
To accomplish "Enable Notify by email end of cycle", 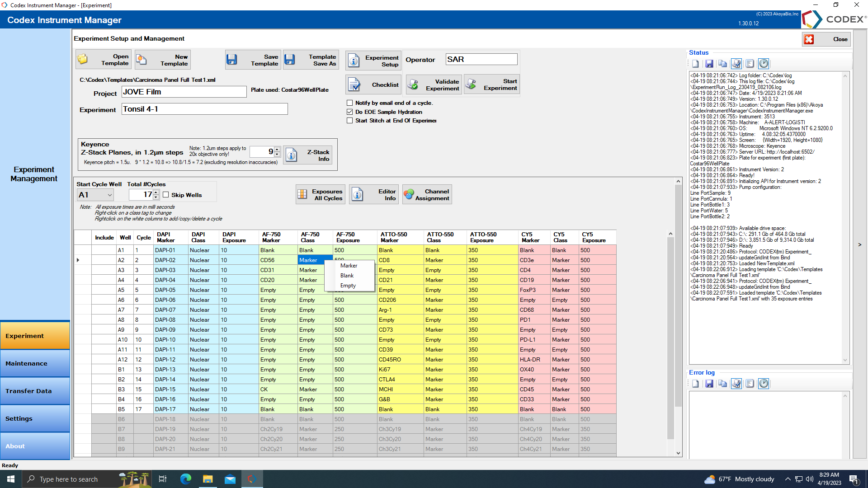I will tap(349, 103).
